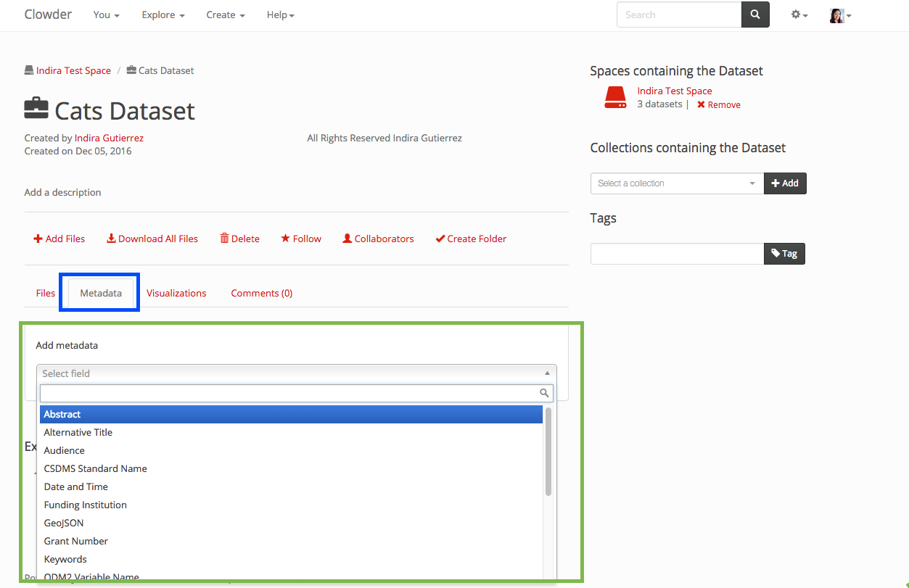Open the Create menu
909x588 pixels.
tap(225, 15)
